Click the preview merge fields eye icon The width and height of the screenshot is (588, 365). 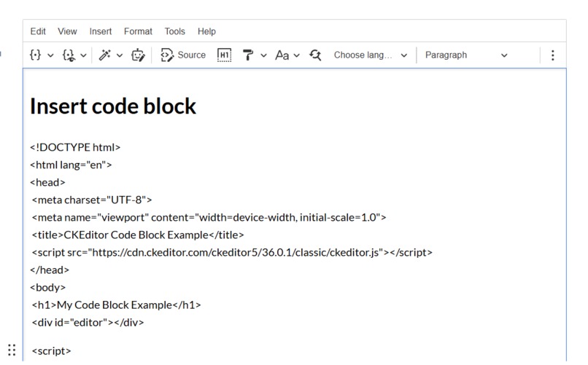click(x=69, y=55)
